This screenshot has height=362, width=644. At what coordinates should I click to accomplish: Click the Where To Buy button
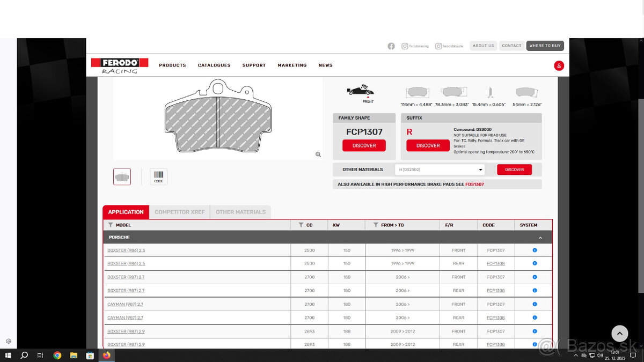click(x=545, y=46)
